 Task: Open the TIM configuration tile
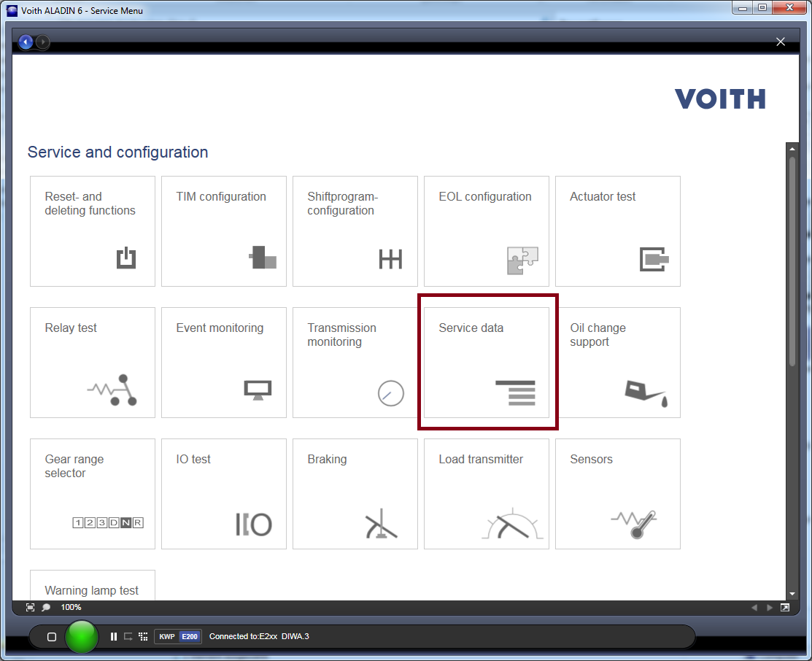pyautogui.click(x=224, y=231)
